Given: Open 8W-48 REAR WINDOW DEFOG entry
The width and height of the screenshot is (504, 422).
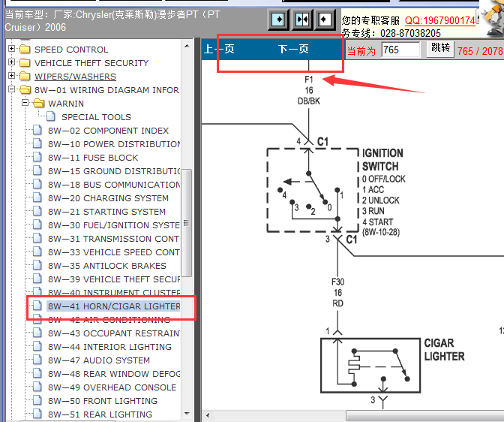Looking at the screenshot, I should coord(114,374).
